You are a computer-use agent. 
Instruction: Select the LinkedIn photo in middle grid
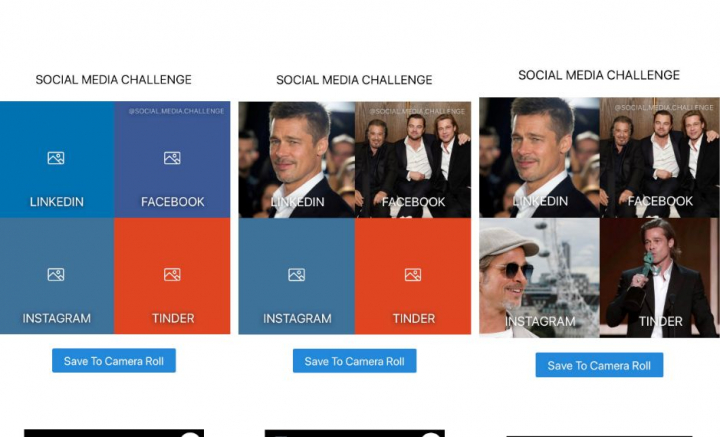(297, 159)
